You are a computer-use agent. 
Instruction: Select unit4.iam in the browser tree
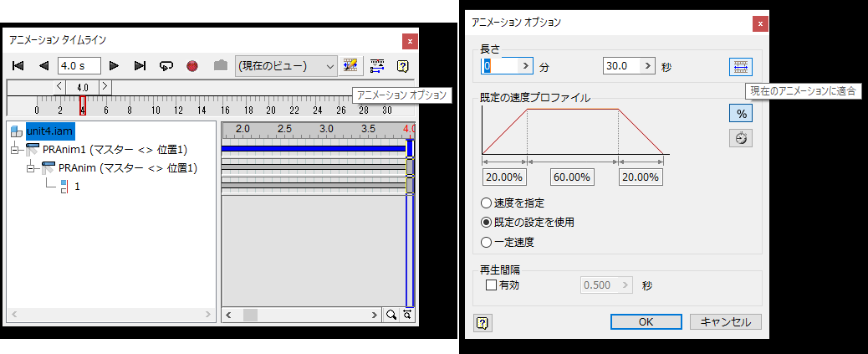50,131
